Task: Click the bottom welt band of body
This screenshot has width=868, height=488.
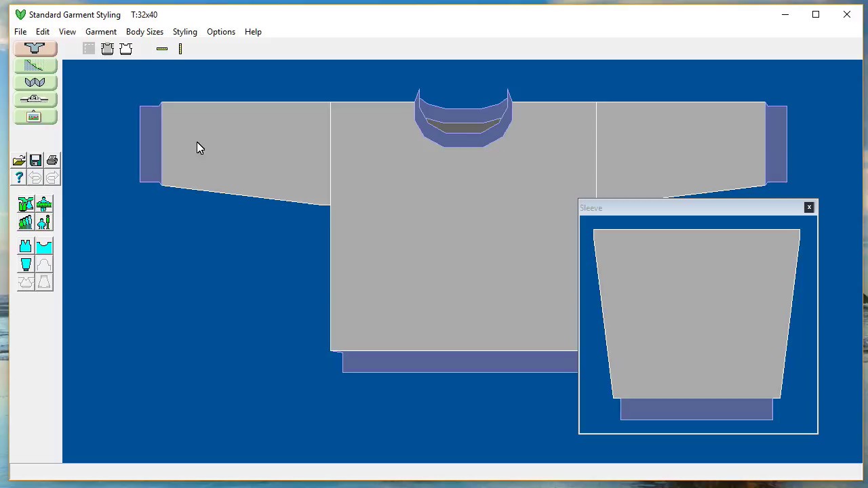Action: pos(460,362)
